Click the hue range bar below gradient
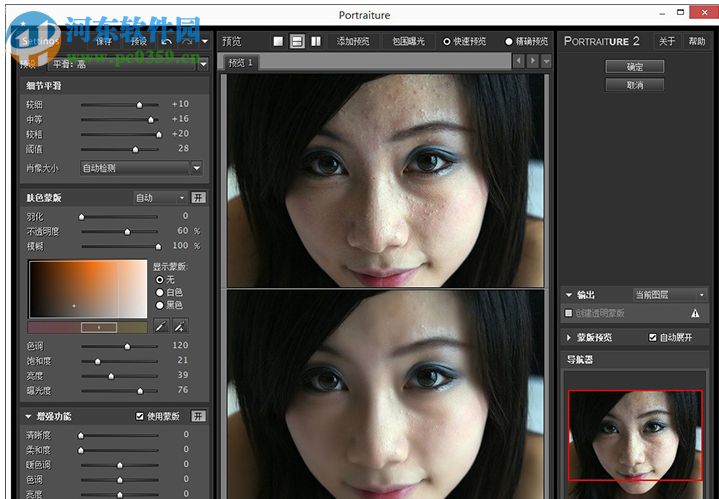 [88, 327]
